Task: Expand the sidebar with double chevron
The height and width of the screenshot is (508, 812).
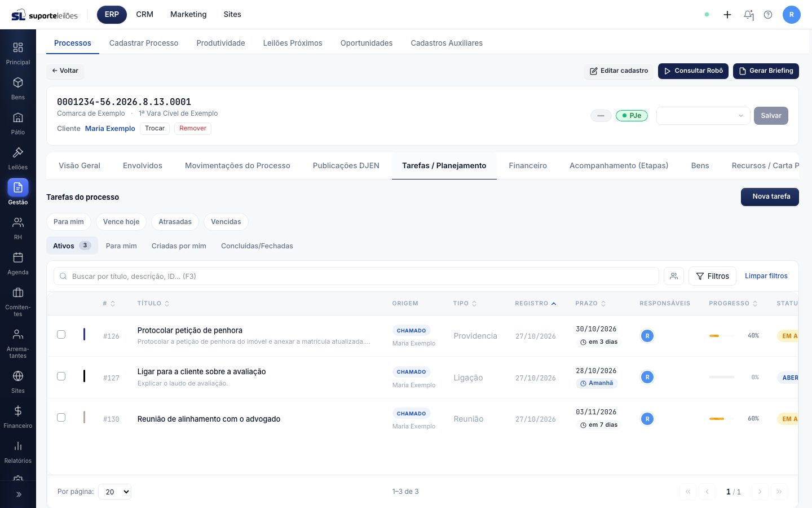Action: pyautogui.click(x=18, y=494)
